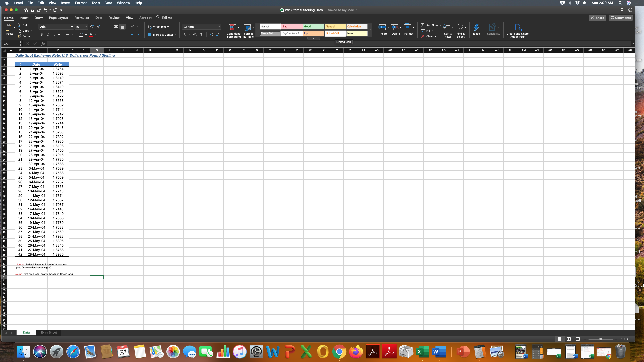Apply the Good cell style swatch

[313, 26]
